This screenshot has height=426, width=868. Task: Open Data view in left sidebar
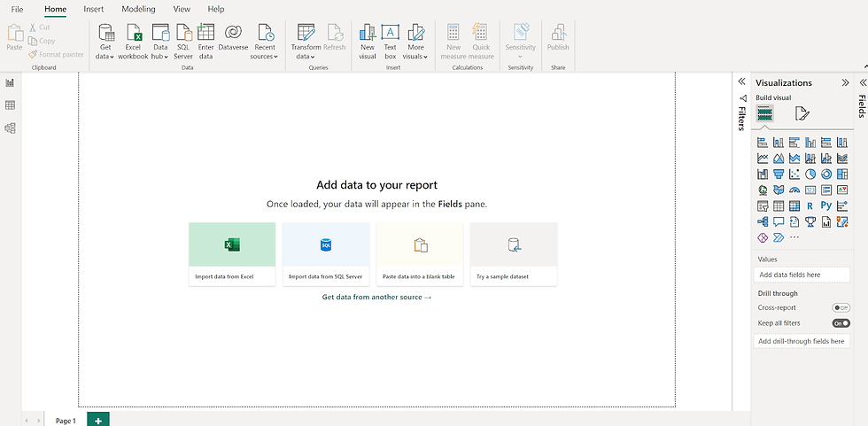(x=10, y=105)
